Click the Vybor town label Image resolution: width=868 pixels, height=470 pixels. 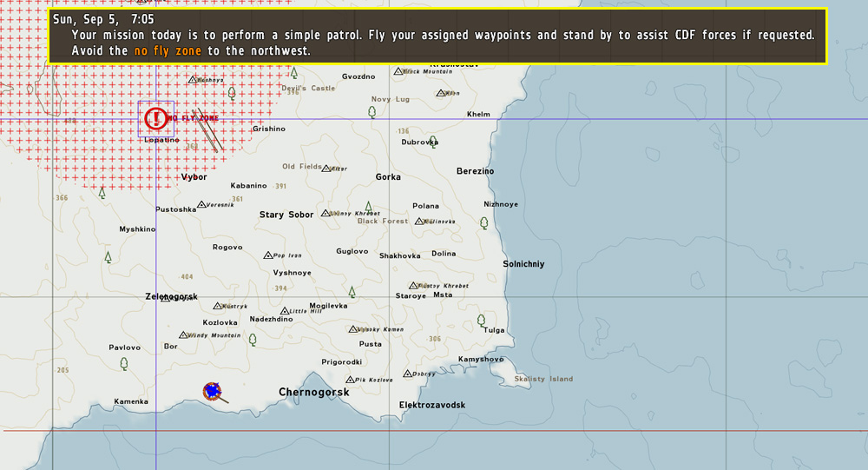click(194, 177)
